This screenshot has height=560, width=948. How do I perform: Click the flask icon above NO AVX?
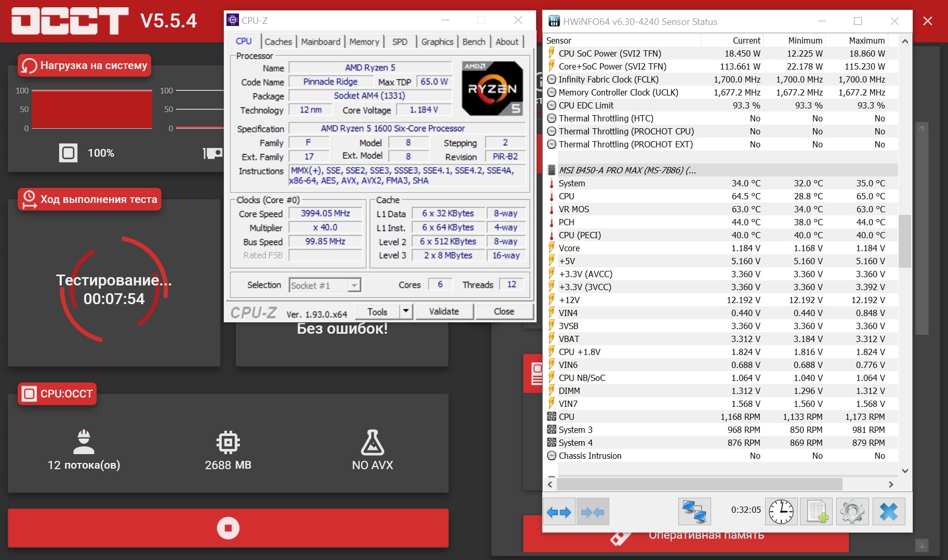(x=372, y=442)
